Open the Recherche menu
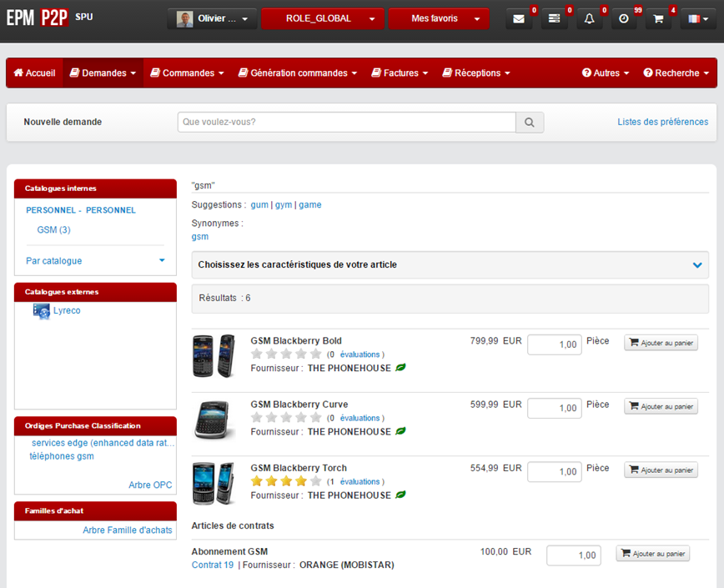 pyautogui.click(x=676, y=73)
